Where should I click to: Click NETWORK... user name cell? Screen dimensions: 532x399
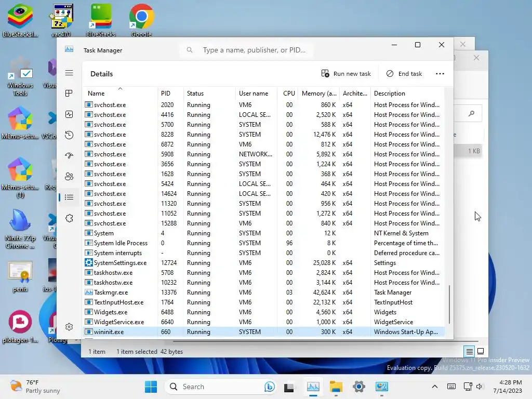(x=255, y=154)
